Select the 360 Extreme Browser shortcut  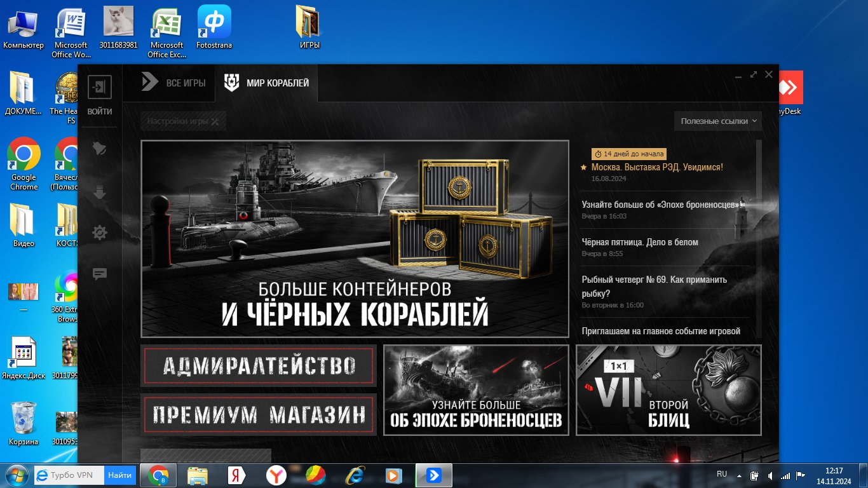tap(67, 297)
